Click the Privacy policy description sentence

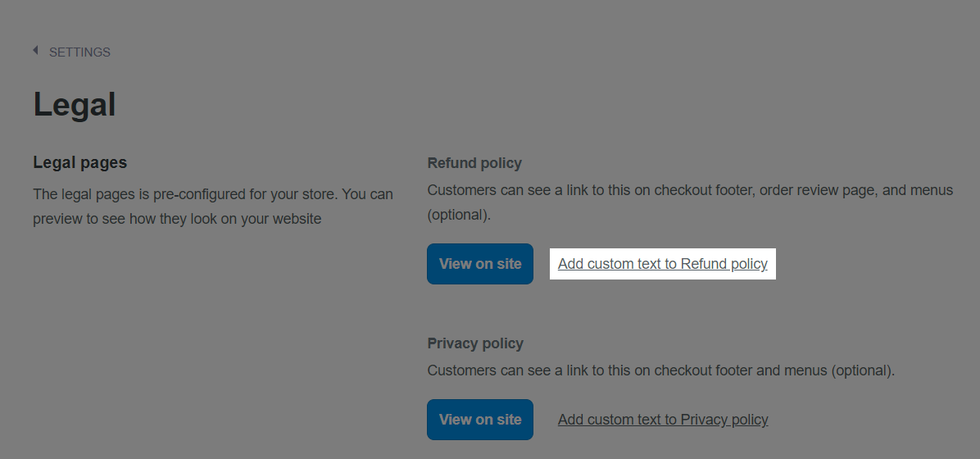pos(661,370)
